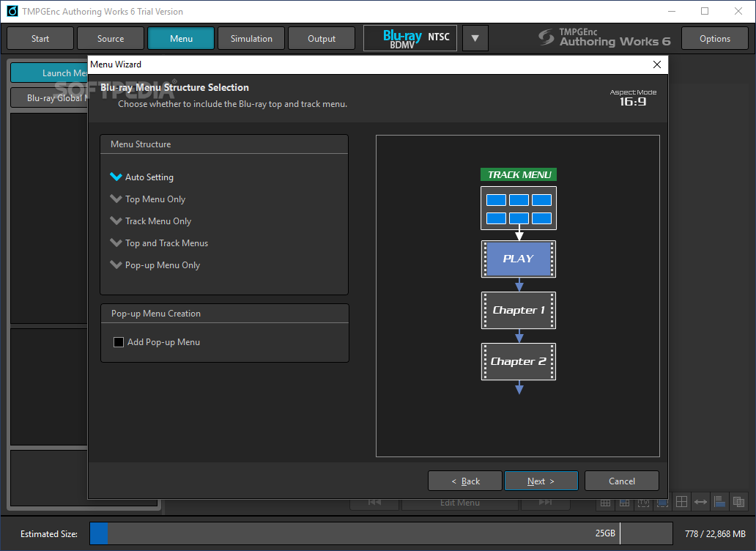Screen dimensions: 756x551
Task: Click the Chapter 2 block in preview
Action: 519,361
